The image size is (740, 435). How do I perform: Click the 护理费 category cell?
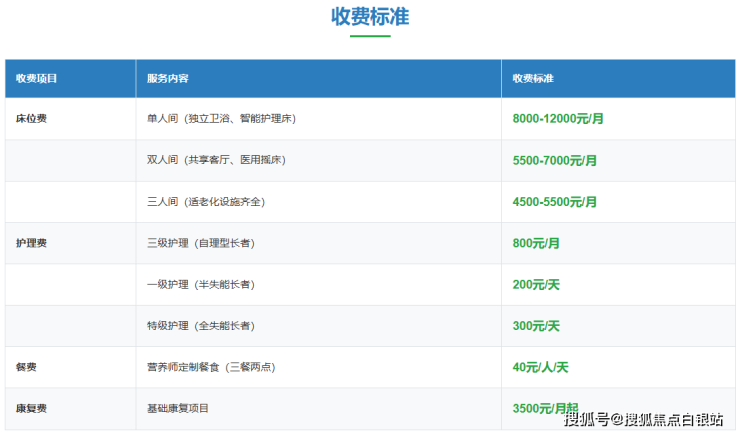[x=32, y=243]
